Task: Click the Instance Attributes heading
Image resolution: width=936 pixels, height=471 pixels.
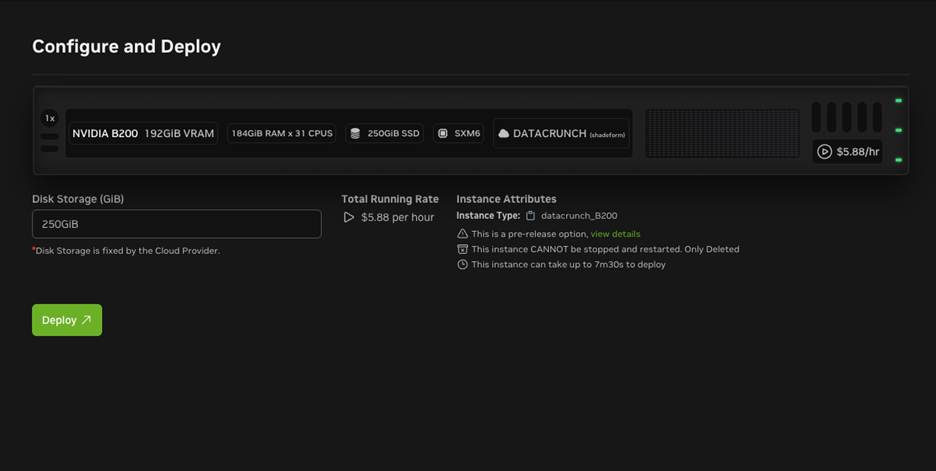Action: pos(506,199)
